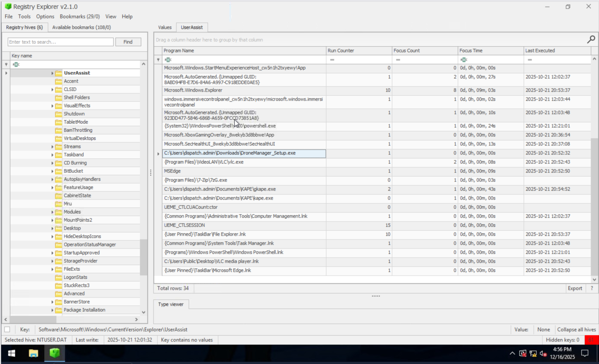Open Windows Start menu

point(11,353)
